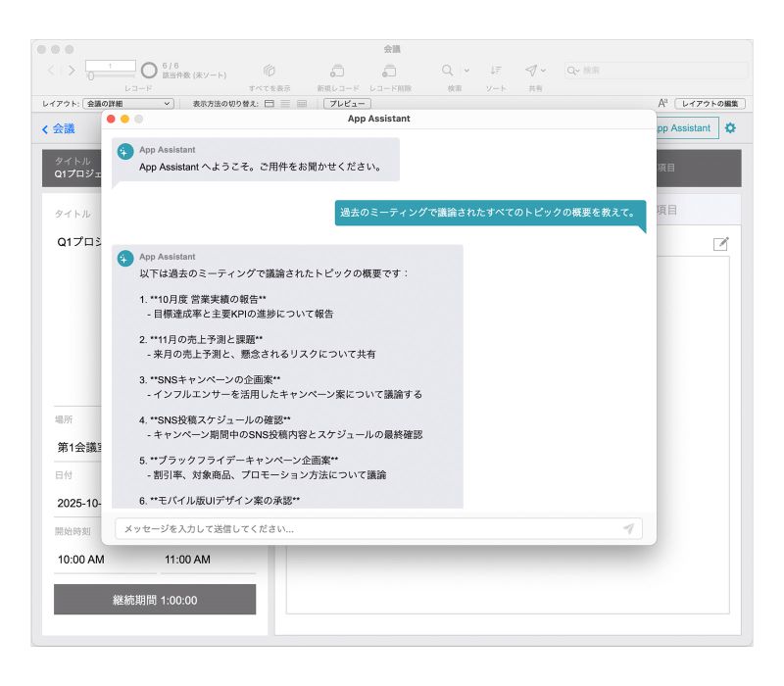This screenshot has width=784, height=686.
Task: Click the text formatting Aa icon
Action: pos(662,103)
